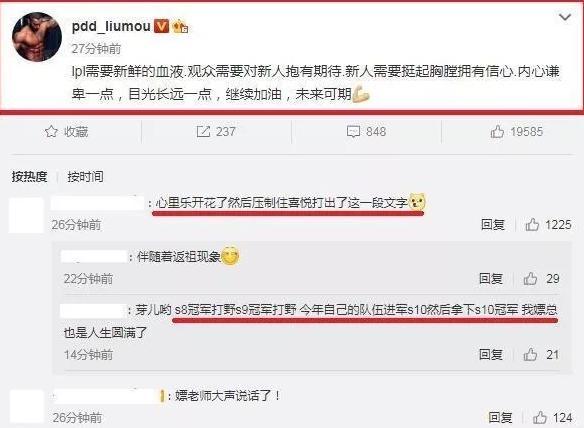
Task: Reply to the 伴随着返祖现象 comment
Action: pos(491,279)
